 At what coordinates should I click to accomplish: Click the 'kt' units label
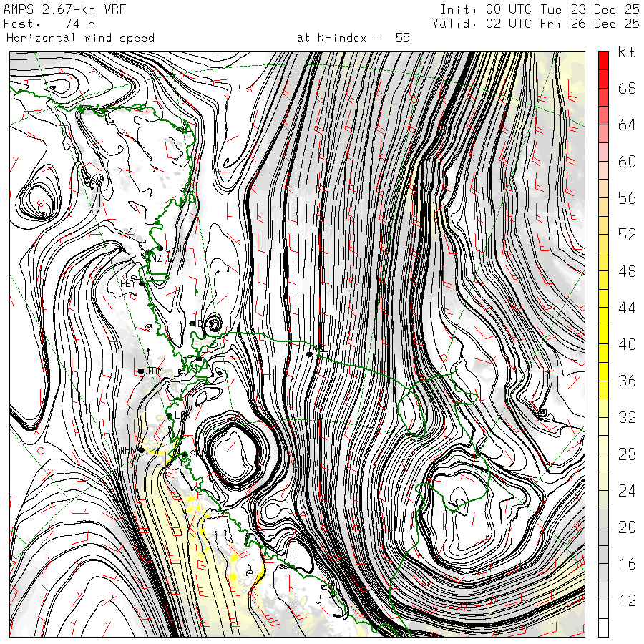point(625,54)
